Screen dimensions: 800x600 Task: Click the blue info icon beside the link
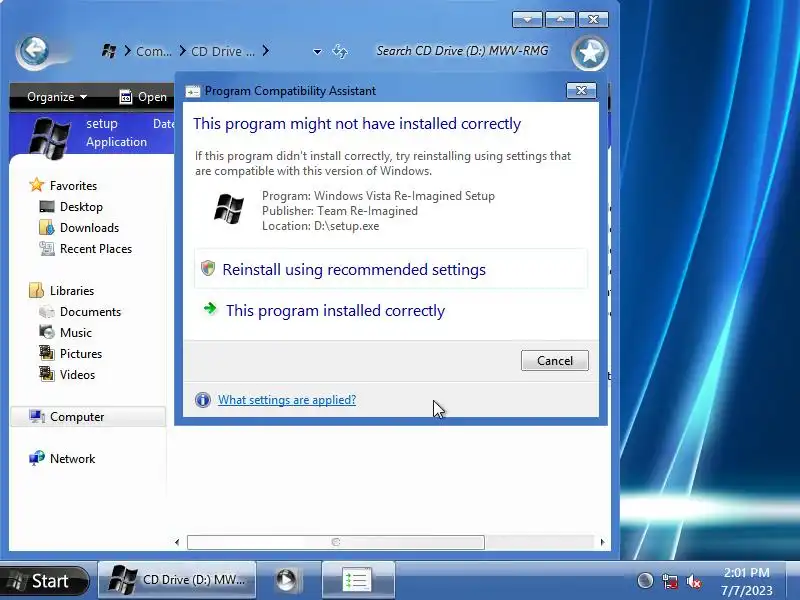(x=203, y=399)
